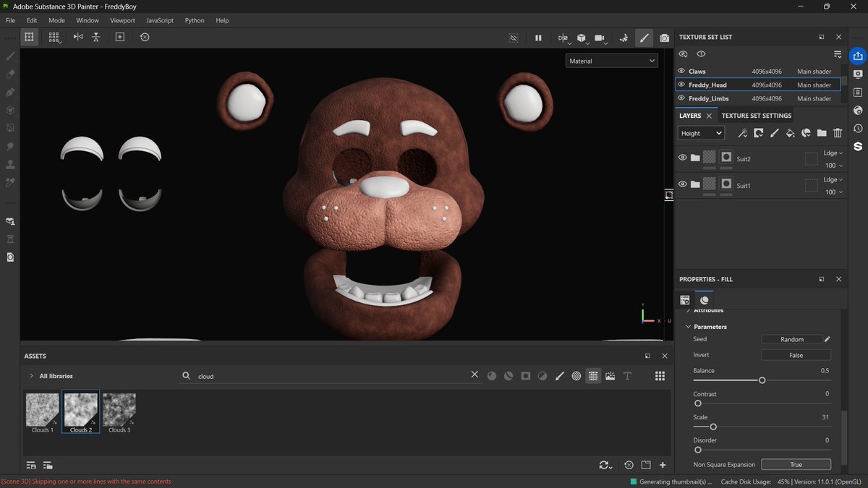Toggle Non Square Expansion True button
Image resolution: width=868 pixels, height=488 pixels.
(796, 465)
